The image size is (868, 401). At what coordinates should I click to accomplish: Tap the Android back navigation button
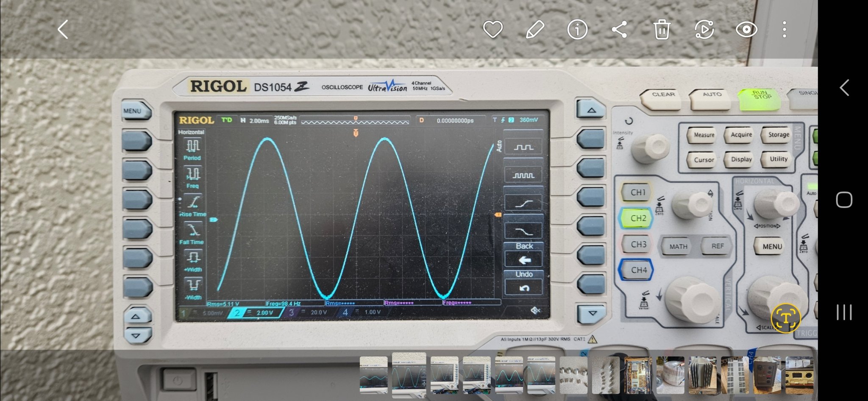pyautogui.click(x=844, y=88)
